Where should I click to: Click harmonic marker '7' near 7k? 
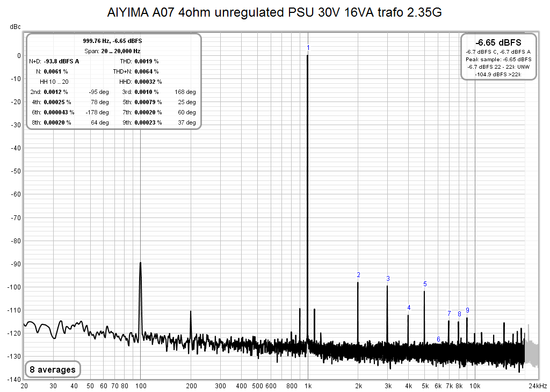tap(449, 314)
